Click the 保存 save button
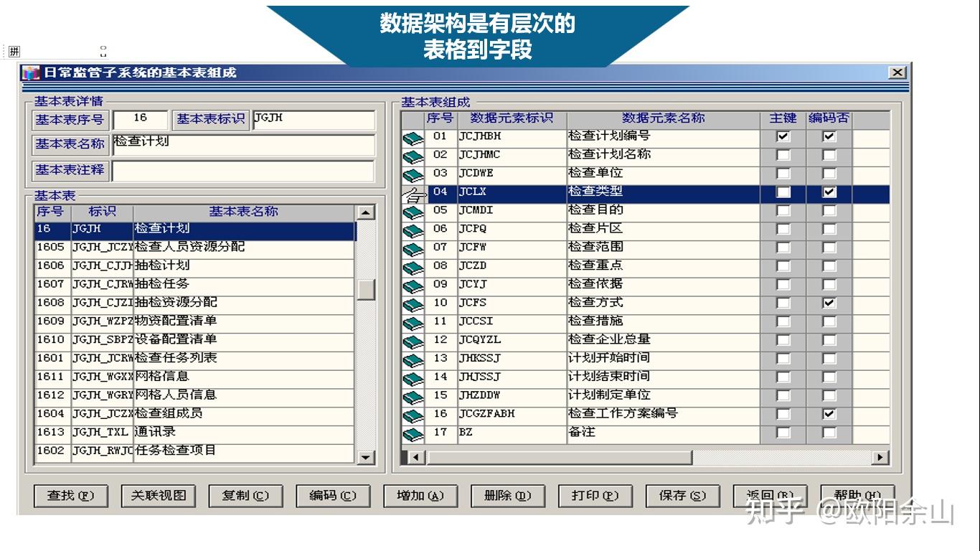980x551 pixels. click(682, 496)
